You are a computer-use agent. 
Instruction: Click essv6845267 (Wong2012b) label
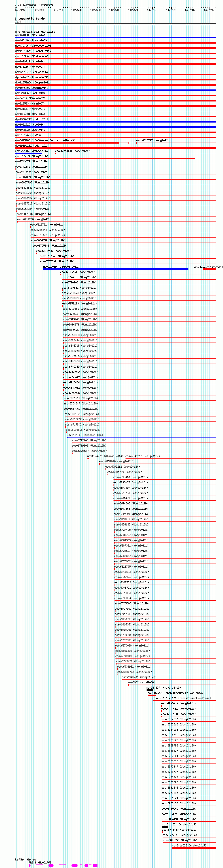[143, 456]
